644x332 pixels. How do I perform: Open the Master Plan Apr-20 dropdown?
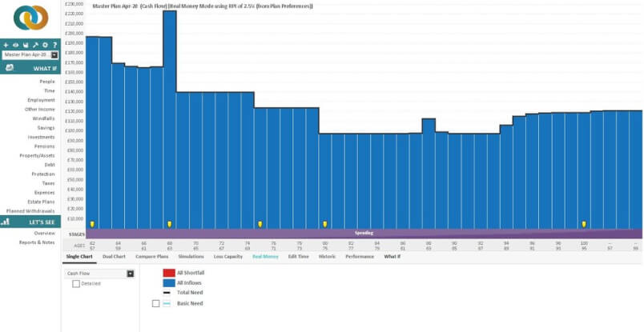[54, 55]
